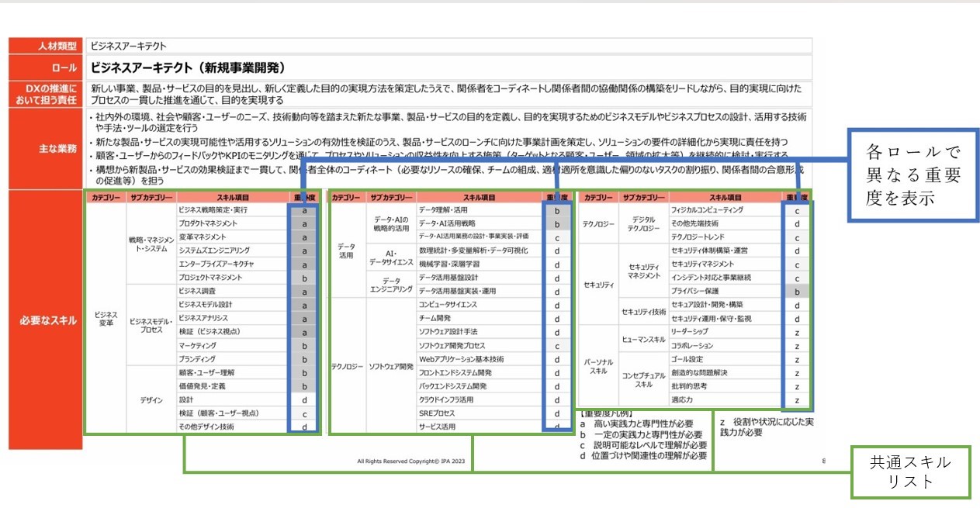
Task: Click the 'ビジネスモデル・プロセス' subcategory cell
Action: 151,325
